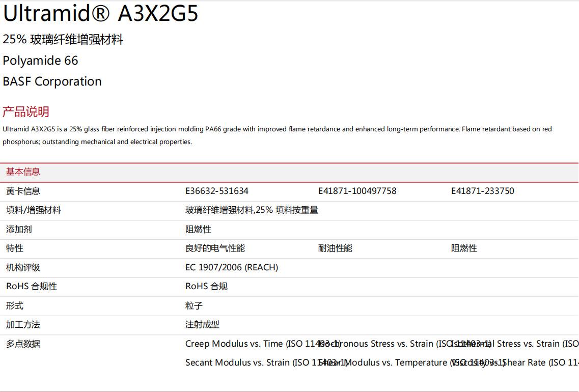Click the Ultramid® A3X2G5 title
This screenshot has height=392, width=579.
(100, 14)
